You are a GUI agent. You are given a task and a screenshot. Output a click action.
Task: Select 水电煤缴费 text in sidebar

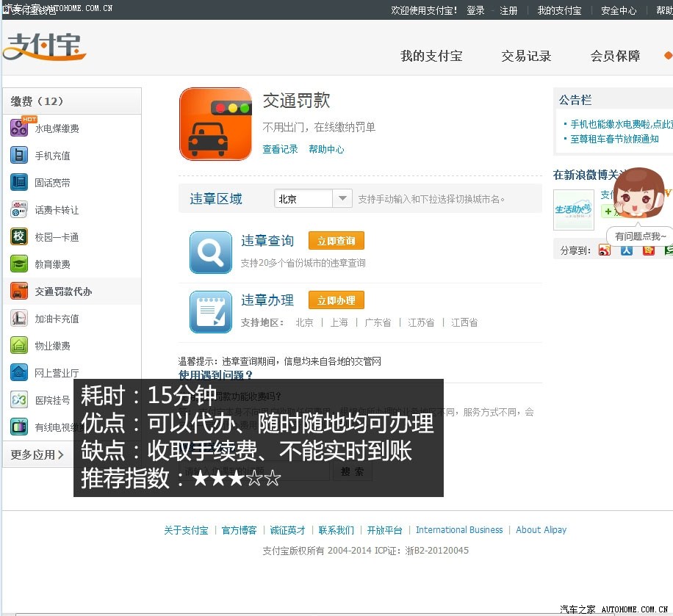(x=57, y=128)
